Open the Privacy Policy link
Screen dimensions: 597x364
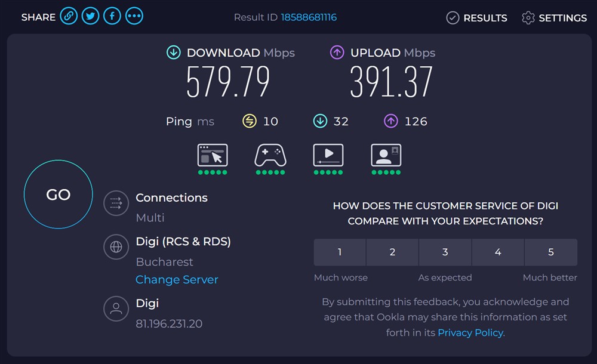pyautogui.click(x=470, y=332)
